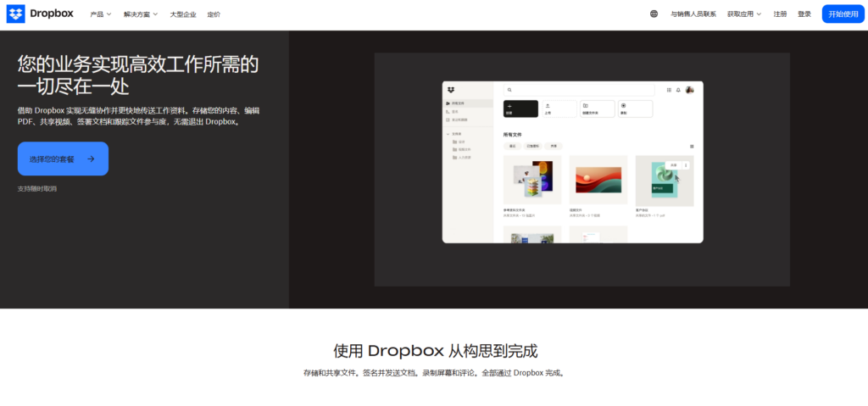Viewport: 868px width, 406px height.
Task: Click the Dropbox logo in the header
Action: 39,14
